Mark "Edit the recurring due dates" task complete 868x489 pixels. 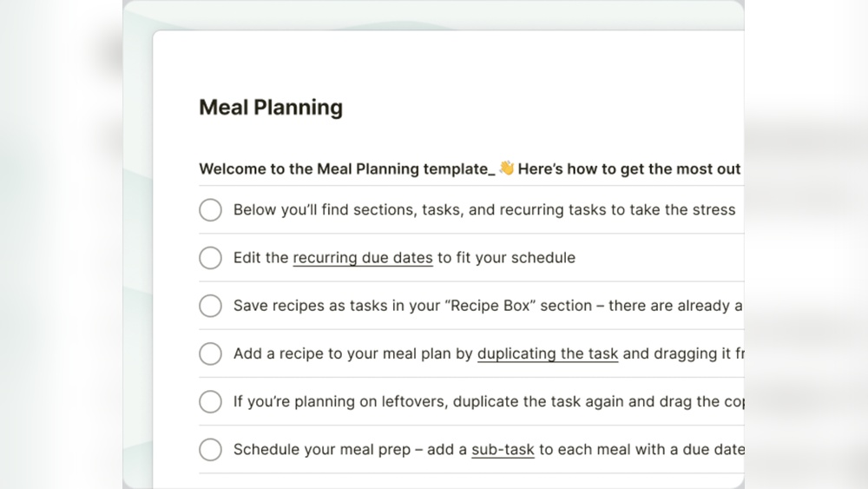[211, 258]
